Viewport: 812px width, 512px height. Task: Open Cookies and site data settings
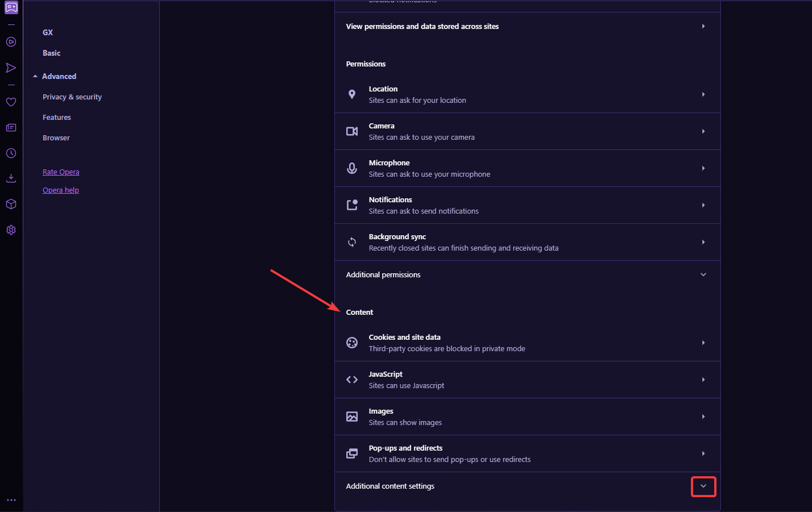point(528,343)
